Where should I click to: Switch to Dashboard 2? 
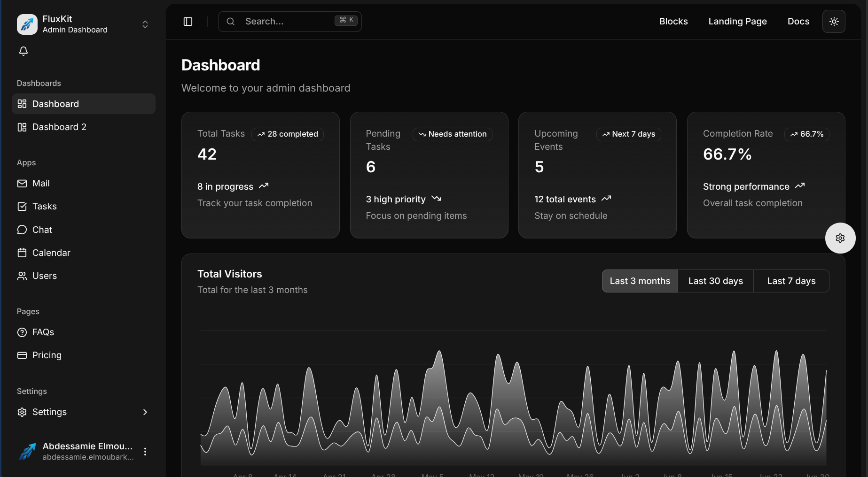(x=59, y=127)
